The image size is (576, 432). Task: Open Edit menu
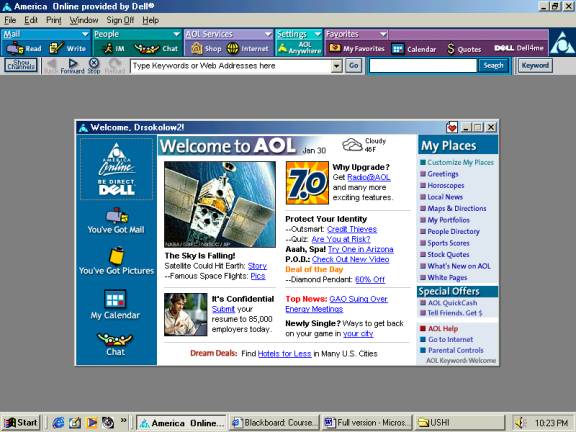(31, 20)
